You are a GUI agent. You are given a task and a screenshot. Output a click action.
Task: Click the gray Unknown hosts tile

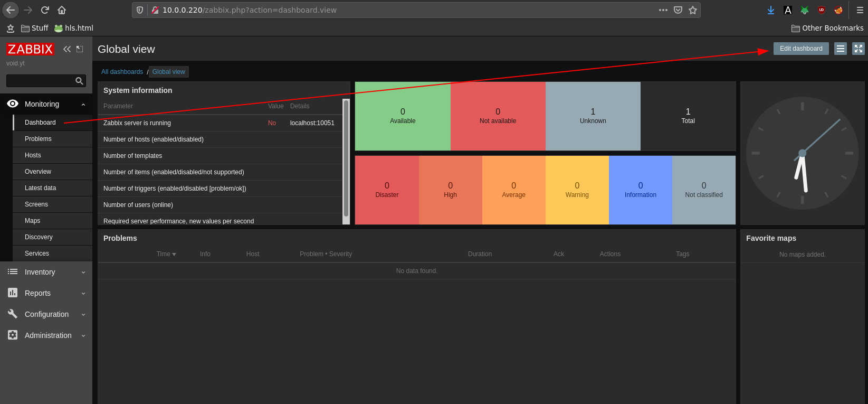(x=593, y=116)
